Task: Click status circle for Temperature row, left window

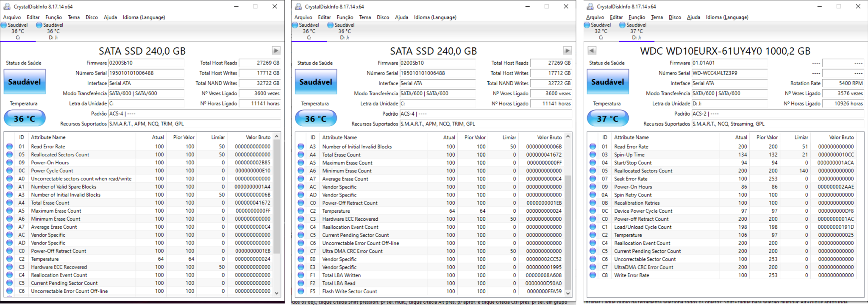Action: click(10, 259)
